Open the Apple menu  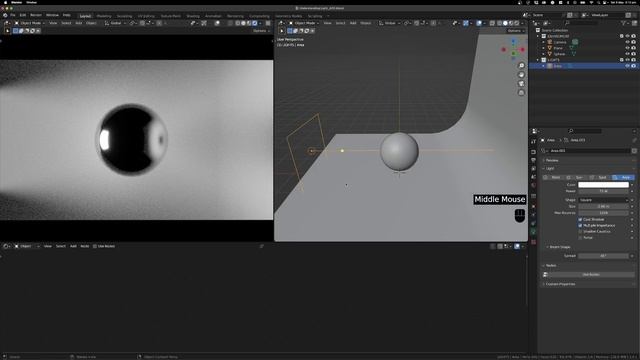[x=5, y=2]
